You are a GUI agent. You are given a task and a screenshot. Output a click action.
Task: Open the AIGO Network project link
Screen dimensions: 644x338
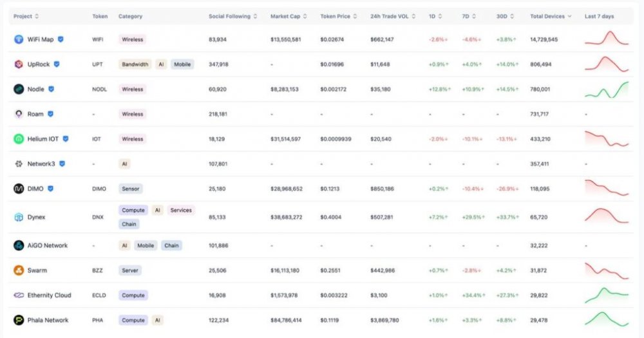tap(47, 245)
